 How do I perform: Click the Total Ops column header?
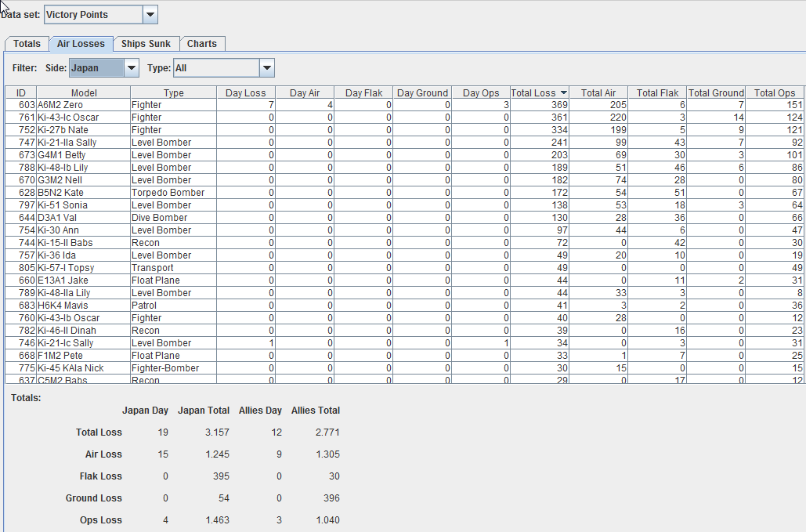(x=774, y=92)
